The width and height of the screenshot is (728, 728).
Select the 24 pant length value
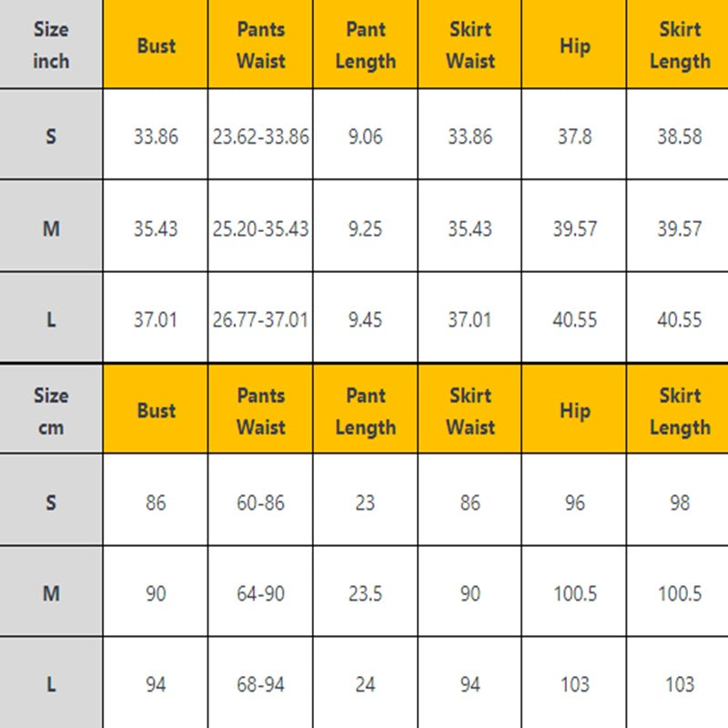pyautogui.click(x=365, y=684)
